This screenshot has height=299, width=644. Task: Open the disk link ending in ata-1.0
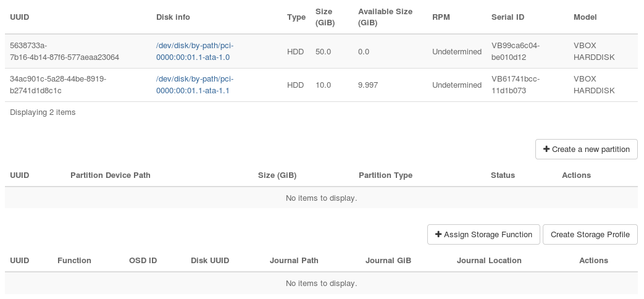click(x=194, y=51)
